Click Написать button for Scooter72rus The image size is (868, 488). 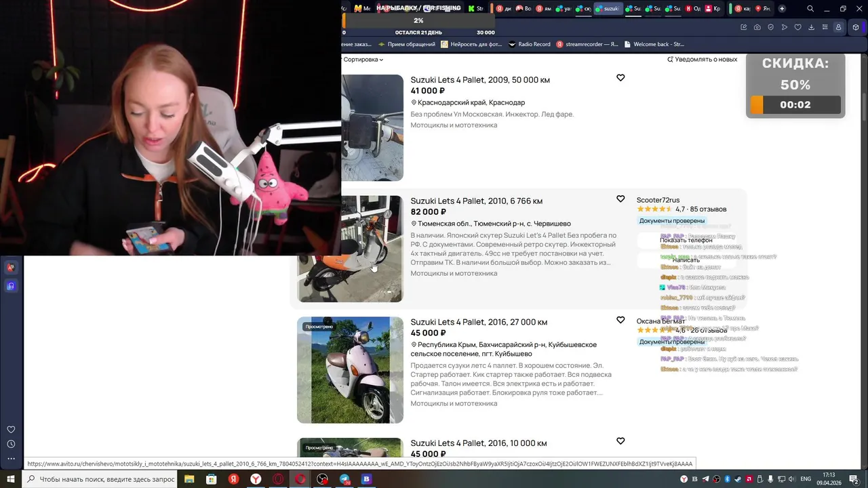[686, 260]
